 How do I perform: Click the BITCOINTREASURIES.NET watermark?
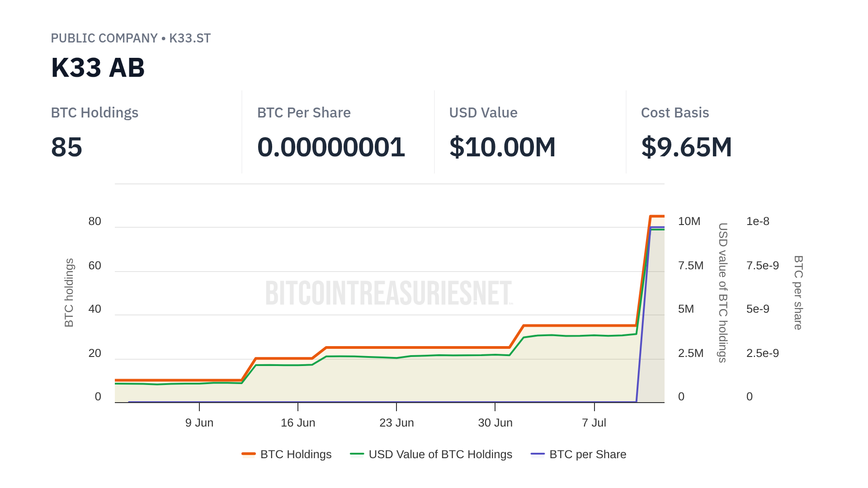click(389, 293)
